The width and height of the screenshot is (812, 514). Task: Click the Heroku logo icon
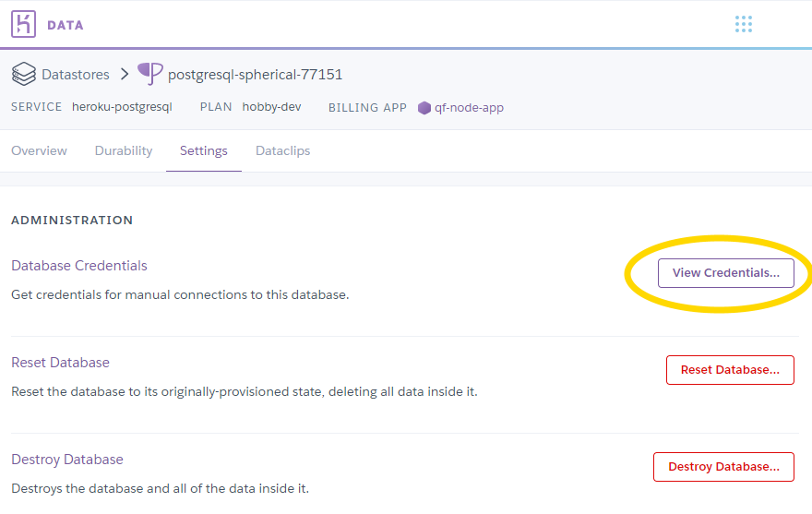coord(24,25)
